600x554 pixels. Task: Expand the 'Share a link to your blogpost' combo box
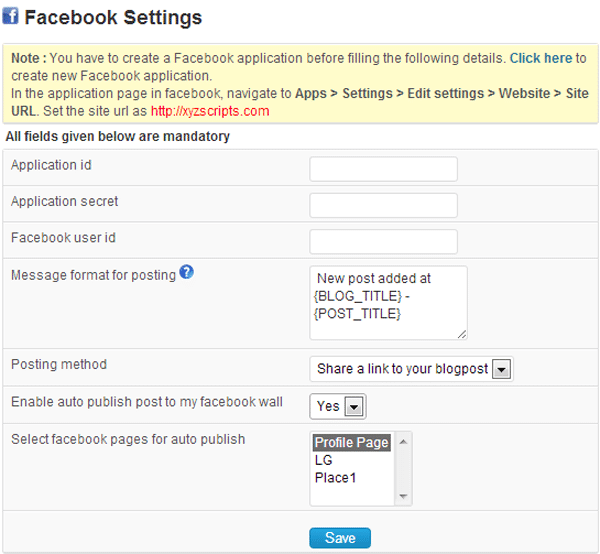pos(411,369)
